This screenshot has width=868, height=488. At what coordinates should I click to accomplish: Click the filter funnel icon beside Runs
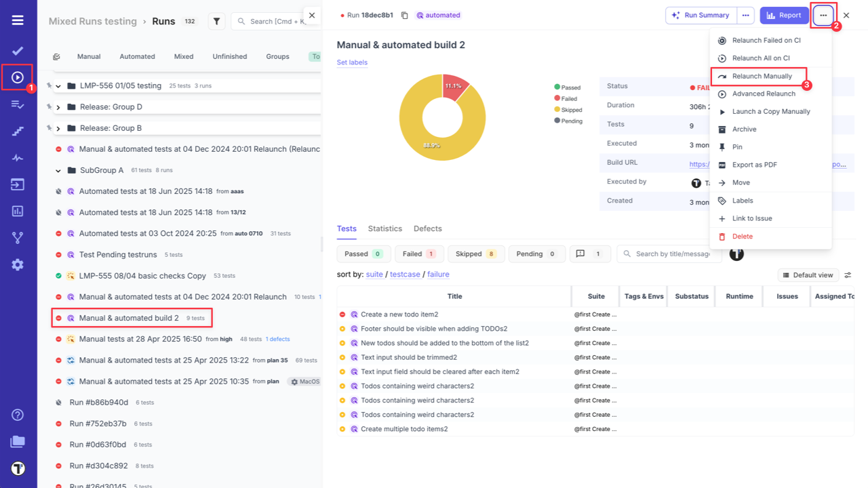coord(216,20)
